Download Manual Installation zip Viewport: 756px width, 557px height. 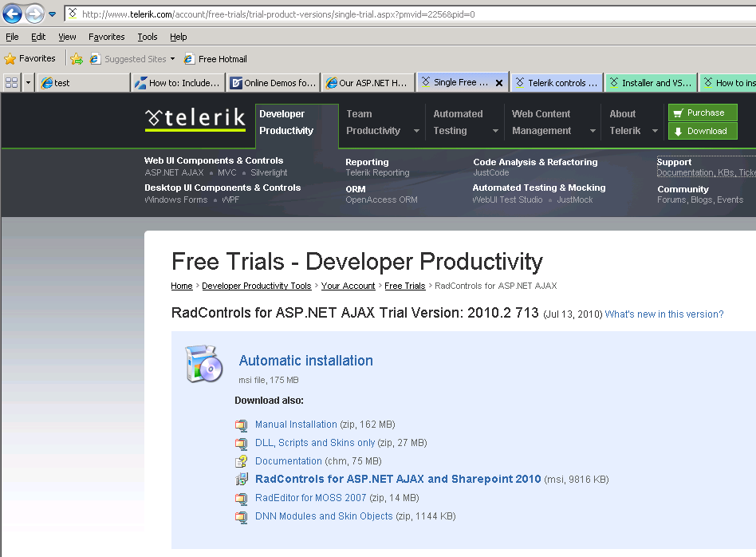click(296, 425)
